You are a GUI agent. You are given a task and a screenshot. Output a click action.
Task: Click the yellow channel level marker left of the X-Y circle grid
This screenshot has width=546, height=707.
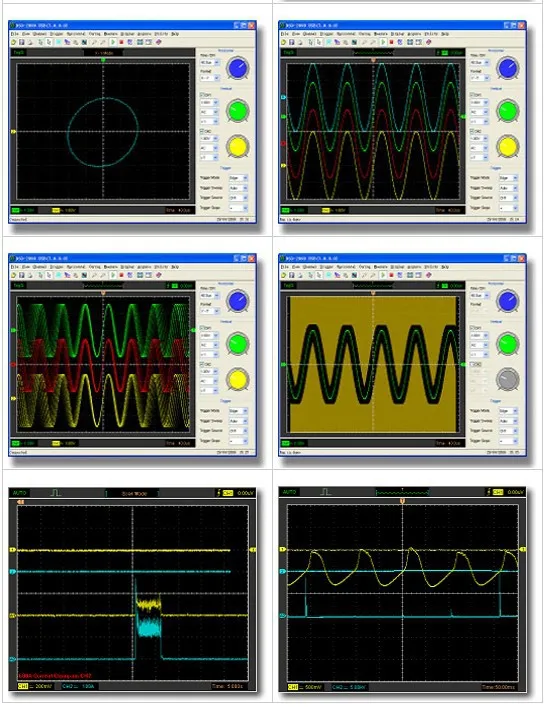click(x=13, y=132)
